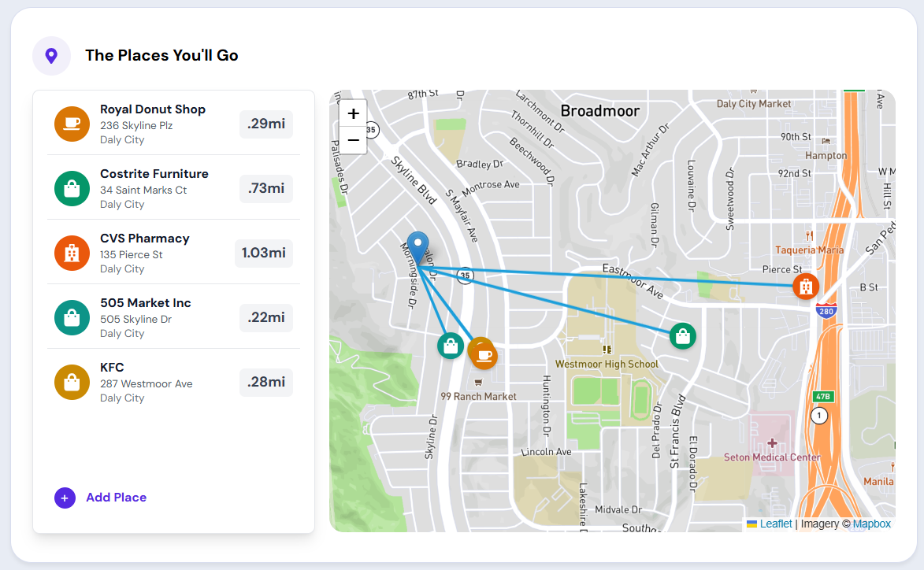The image size is (924, 570).
Task: Zoom in on the map
Action: click(x=353, y=113)
